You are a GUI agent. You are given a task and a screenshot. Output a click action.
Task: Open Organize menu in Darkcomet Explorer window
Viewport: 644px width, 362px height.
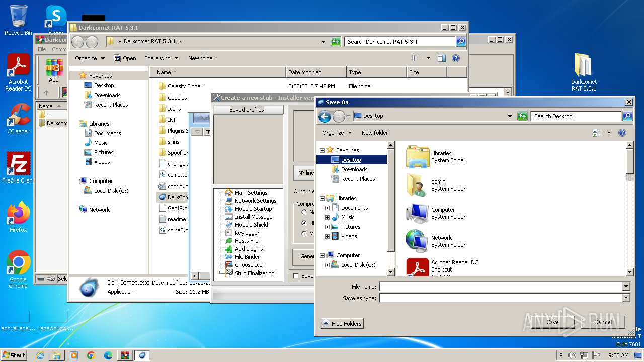tap(90, 58)
